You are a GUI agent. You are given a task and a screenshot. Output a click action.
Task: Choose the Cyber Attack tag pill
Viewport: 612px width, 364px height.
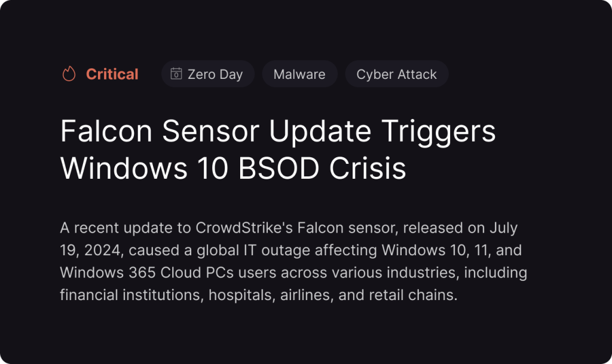click(x=397, y=74)
